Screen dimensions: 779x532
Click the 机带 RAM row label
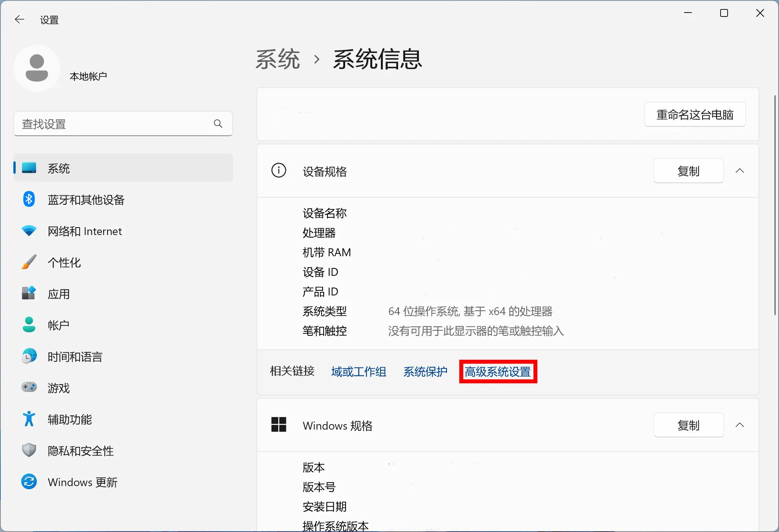(x=327, y=253)
